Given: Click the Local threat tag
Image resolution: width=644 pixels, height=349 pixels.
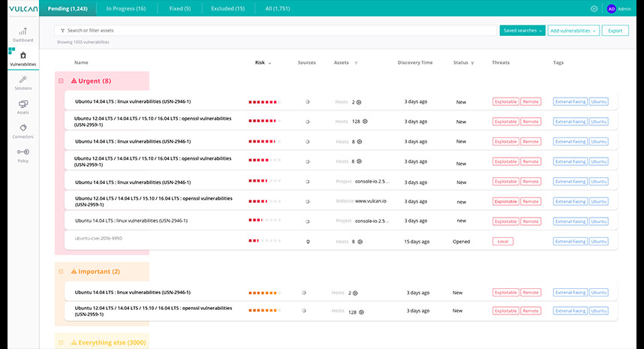Looking at the screenshot, I should tap(502, 242).
